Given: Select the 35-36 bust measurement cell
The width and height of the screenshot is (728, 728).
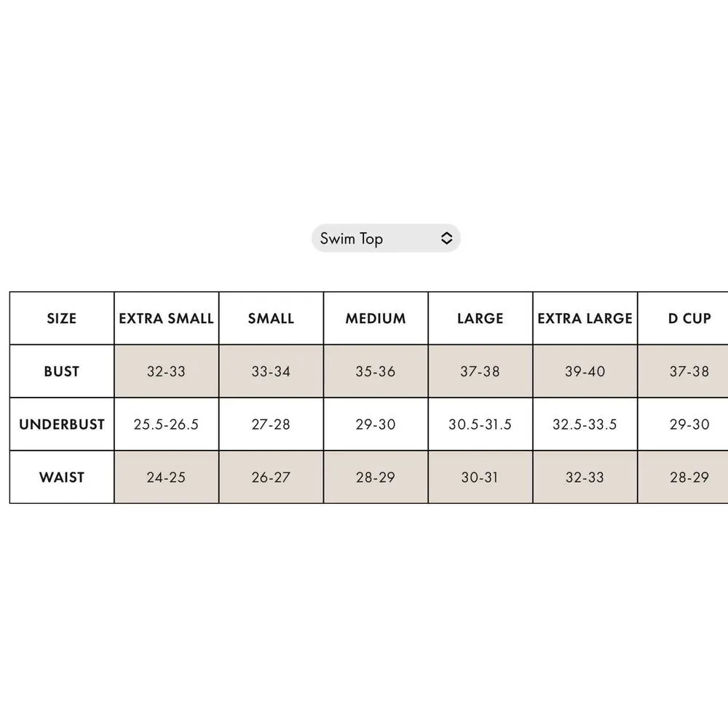Looking at the screenshot, I should click(376, 371).
